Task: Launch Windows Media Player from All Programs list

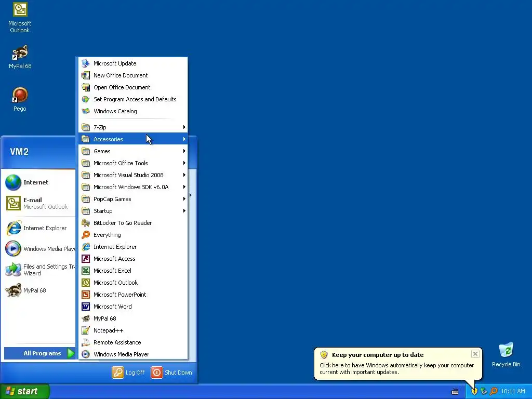Action: [132, 354]
